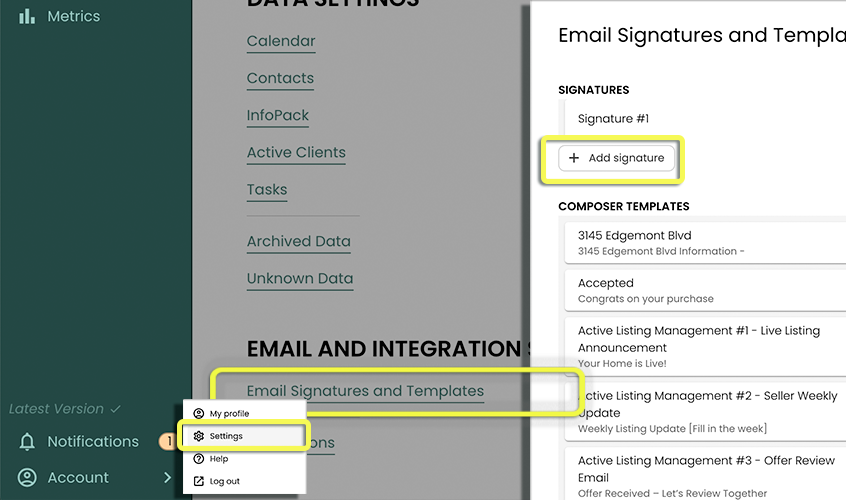
Task: Open the InfoPack settings link
Action: point(278,115)
